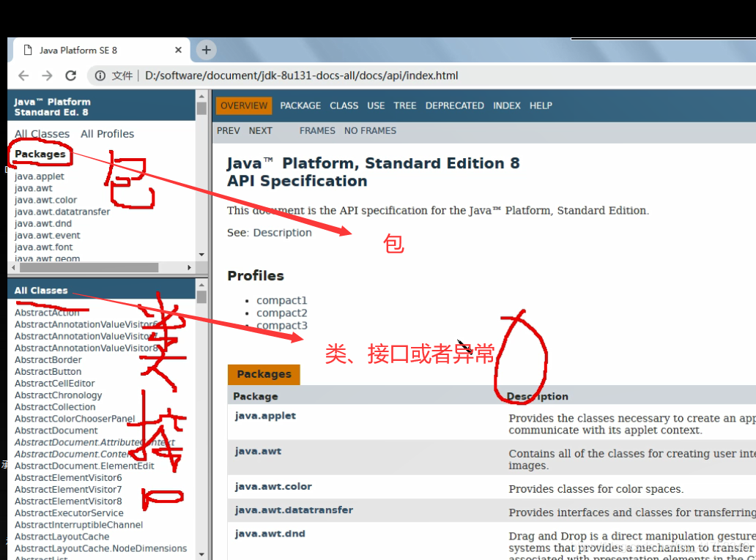Viewport: 756px width, 560px height.
Task: Click the site info icon in address bar
Action: pos(100,75)
